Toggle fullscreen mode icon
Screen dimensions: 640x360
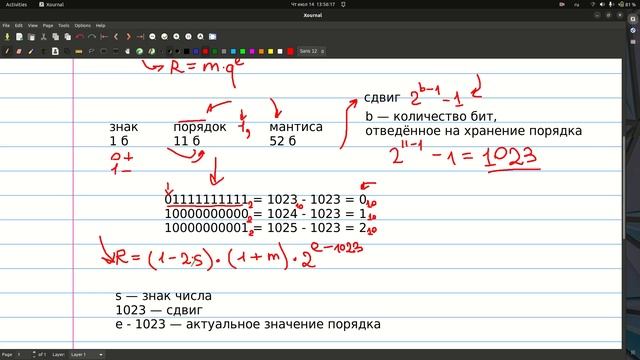click(x=212, y=37)
